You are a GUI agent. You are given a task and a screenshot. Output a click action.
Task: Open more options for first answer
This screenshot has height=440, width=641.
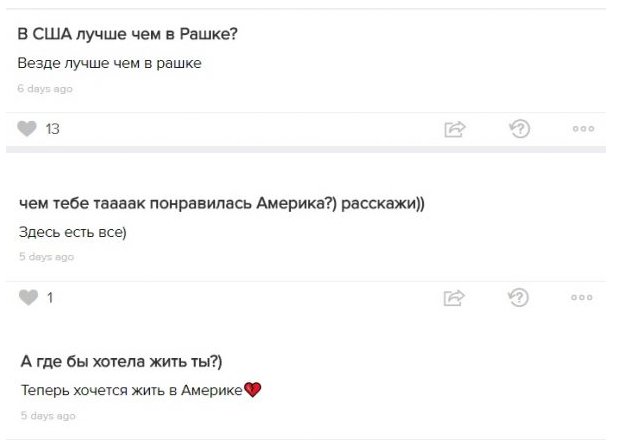[x=583, y=129]
